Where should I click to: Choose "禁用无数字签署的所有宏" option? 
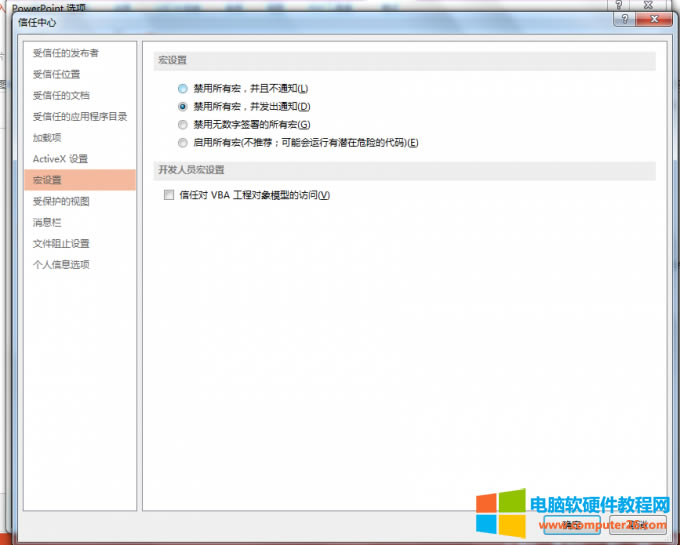click(x=183, y=125)
